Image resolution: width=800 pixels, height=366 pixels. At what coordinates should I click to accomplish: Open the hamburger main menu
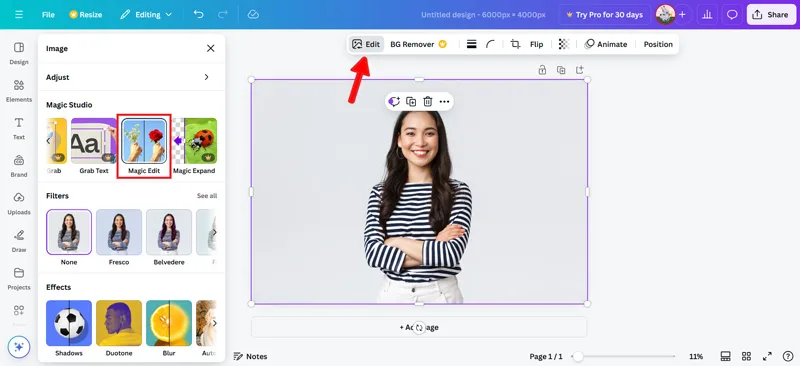click(19, 15)
